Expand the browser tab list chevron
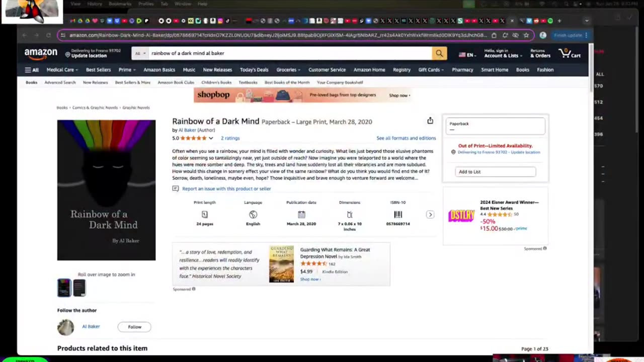Screen dimensions: 644x362 pyautogui.click(x=587, y=21)
